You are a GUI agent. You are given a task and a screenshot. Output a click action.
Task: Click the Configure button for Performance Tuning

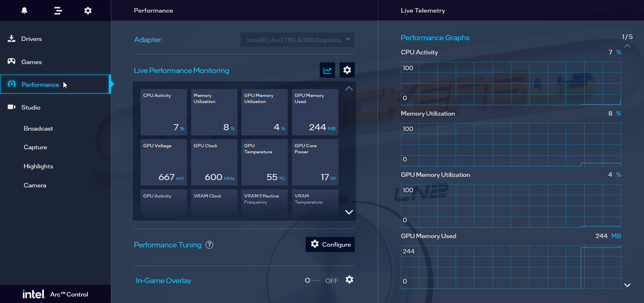coord(330,245)
